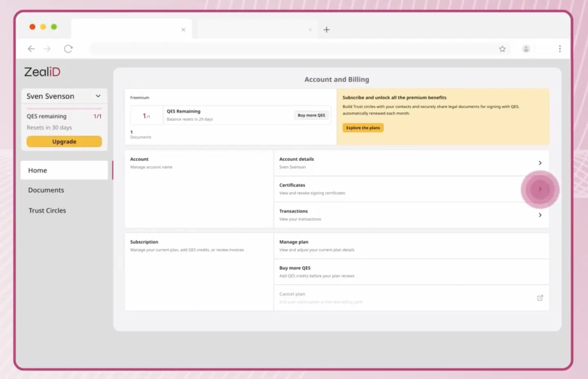Click the browser forward arrow
The height and width of the screenshot is (379, 588).
tap(47, 49)
